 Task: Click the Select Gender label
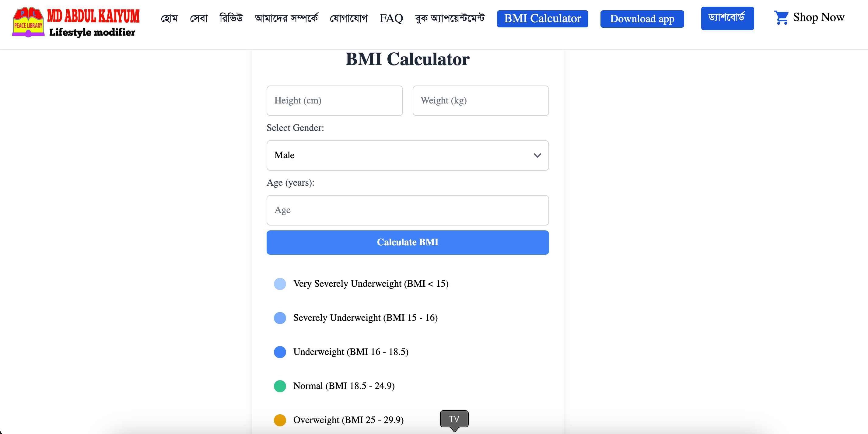(295, 128)
